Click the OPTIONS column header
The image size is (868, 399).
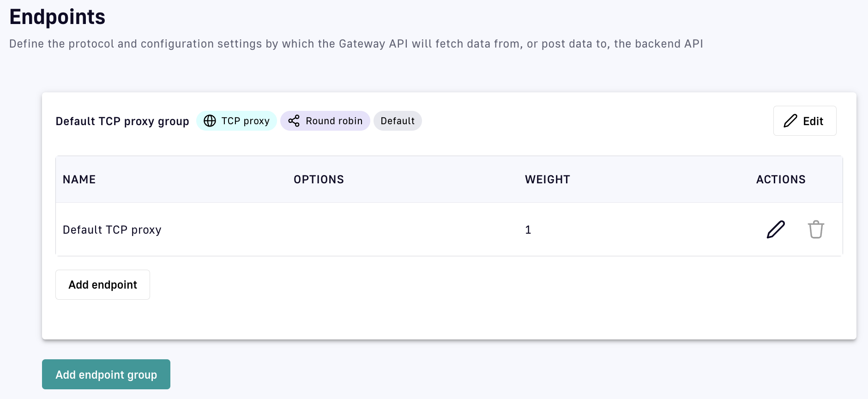(319, 180)
